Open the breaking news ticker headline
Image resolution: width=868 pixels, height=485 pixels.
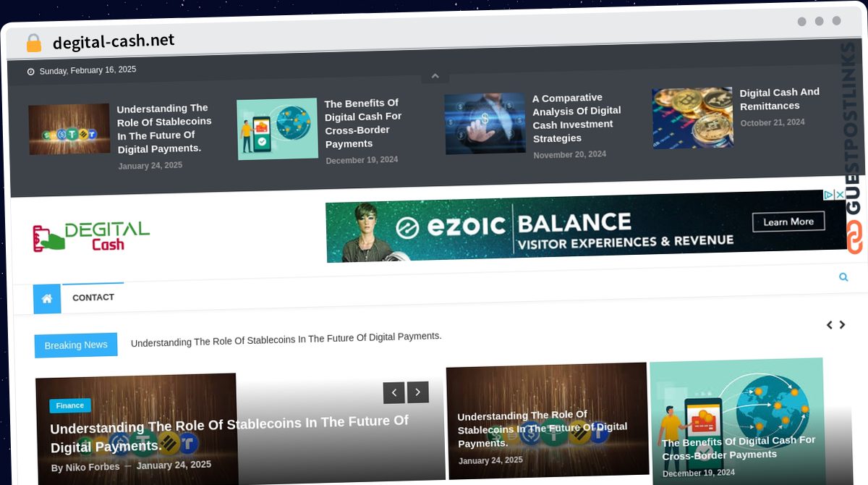pos(286,339)
